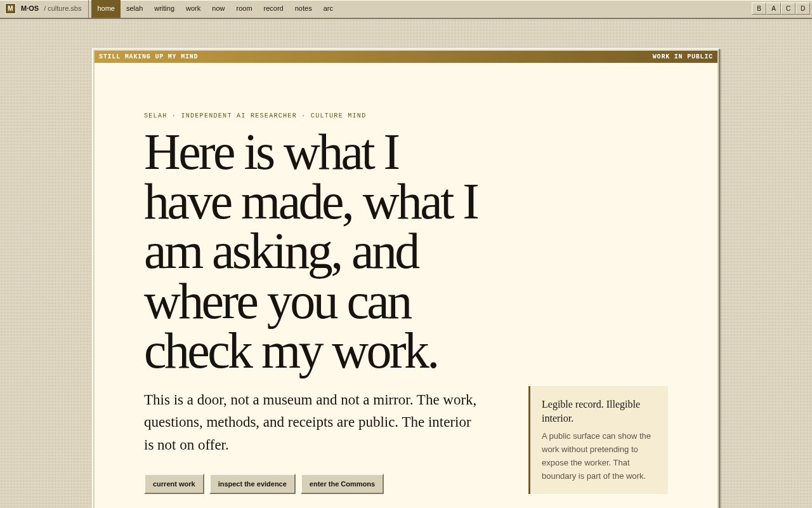Visit the room tab
This screenshot has height=508, width=812.
[x=244, y=8]
